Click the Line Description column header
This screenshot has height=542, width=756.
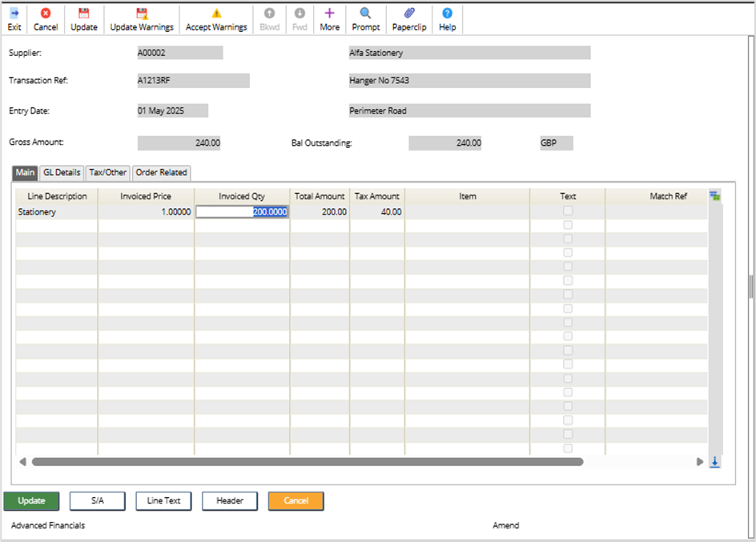(57, 197)
